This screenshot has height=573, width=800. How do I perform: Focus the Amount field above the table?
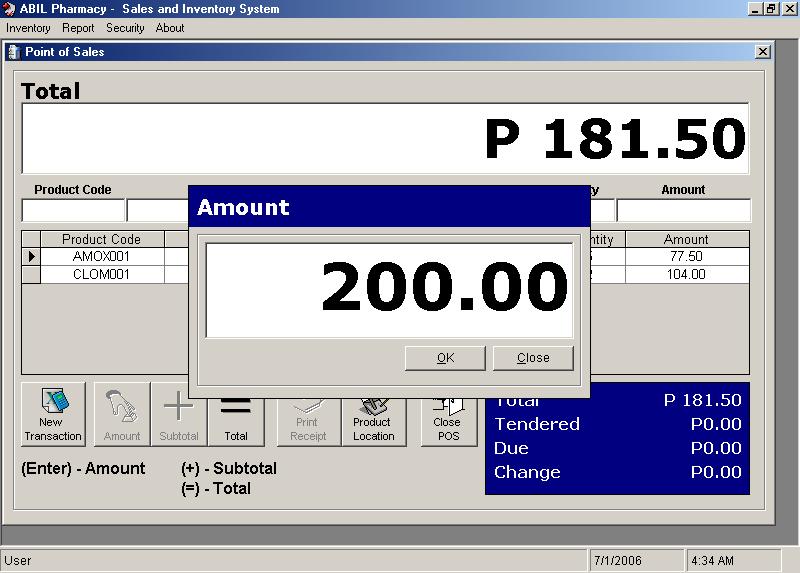(x=683, y=211)
